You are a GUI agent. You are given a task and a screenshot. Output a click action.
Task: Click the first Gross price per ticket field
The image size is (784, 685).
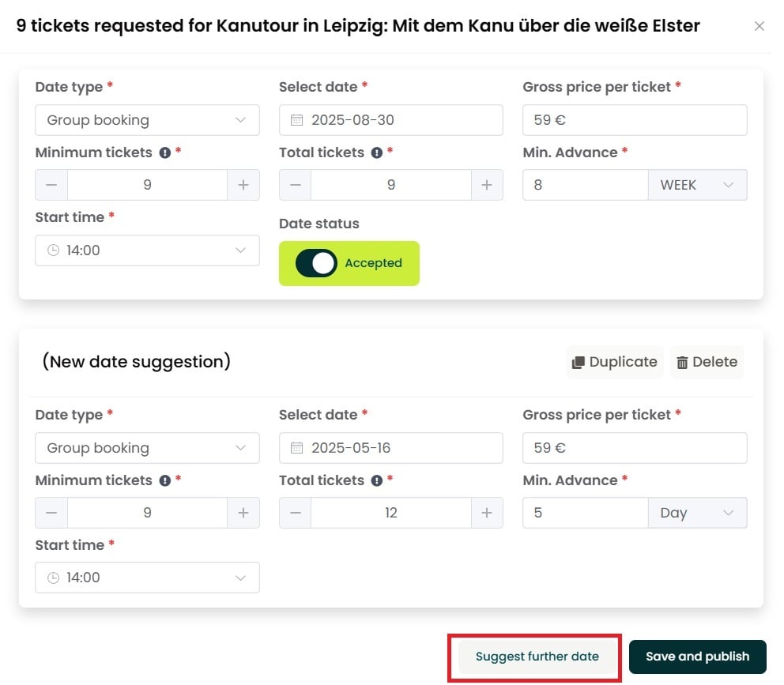[635, 120]
